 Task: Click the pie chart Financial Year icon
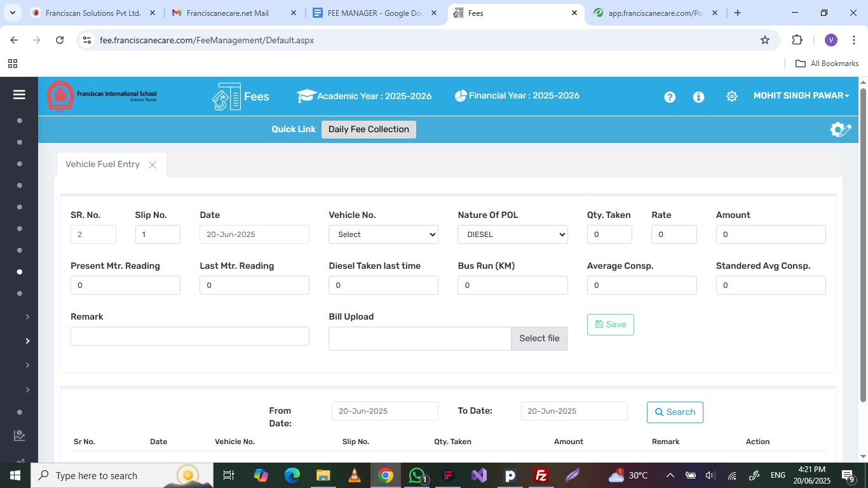[x=461, y=96]
